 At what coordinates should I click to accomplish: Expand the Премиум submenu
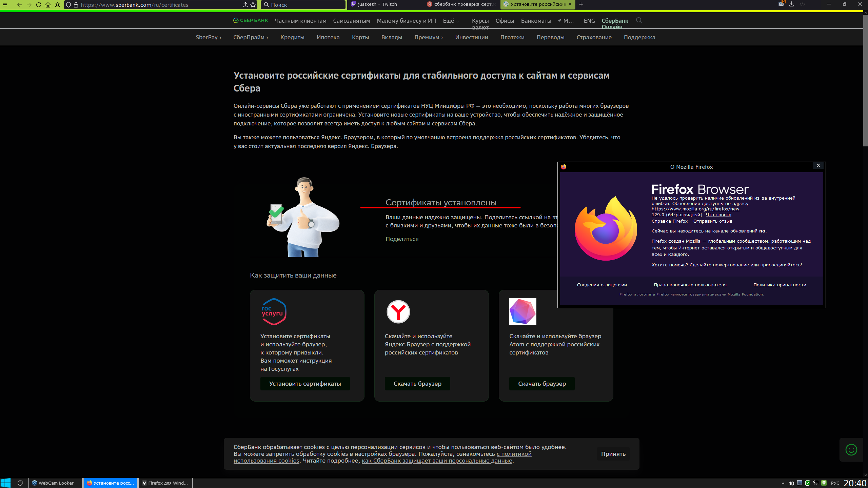point(429,37)
